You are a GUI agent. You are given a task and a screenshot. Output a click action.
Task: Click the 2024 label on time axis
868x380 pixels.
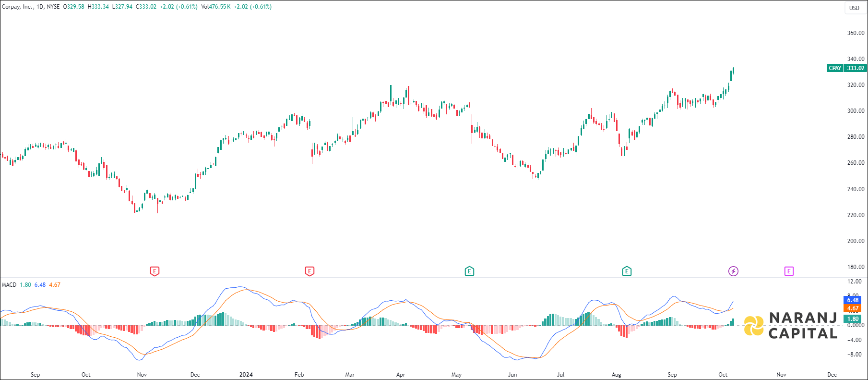coord(246,375)
